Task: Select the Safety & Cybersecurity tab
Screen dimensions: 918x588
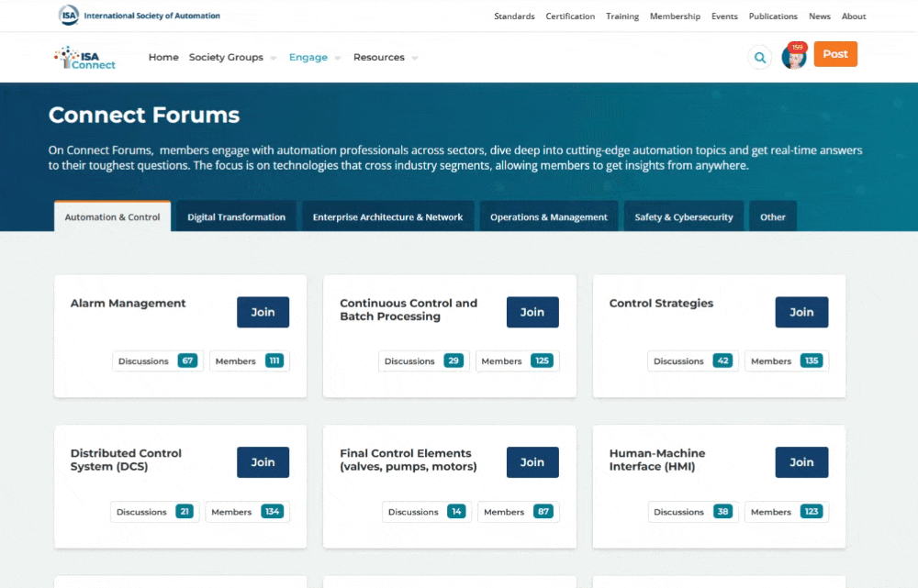Action: click(683, 216)
